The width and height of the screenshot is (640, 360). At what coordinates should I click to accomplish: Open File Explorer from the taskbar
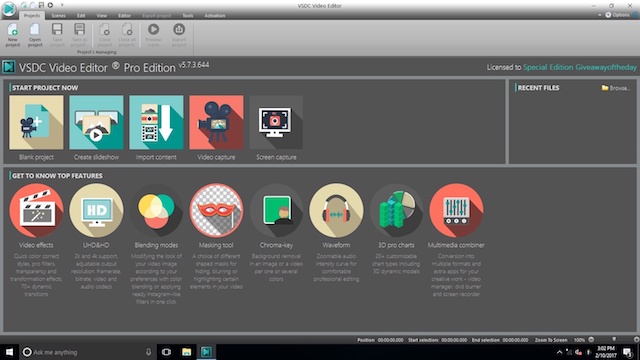187,352
